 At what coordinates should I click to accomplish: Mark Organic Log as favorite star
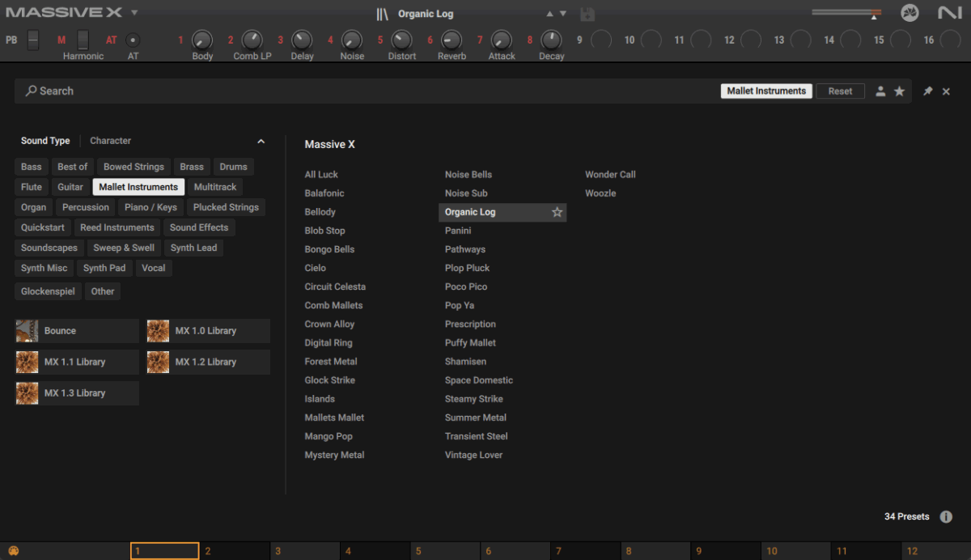557,212
